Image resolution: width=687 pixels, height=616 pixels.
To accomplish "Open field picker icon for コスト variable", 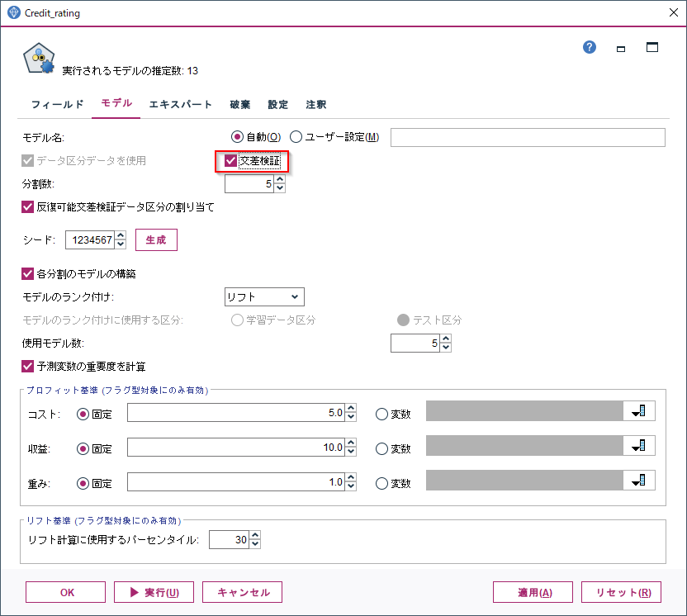I will click(x=639, y=411).
